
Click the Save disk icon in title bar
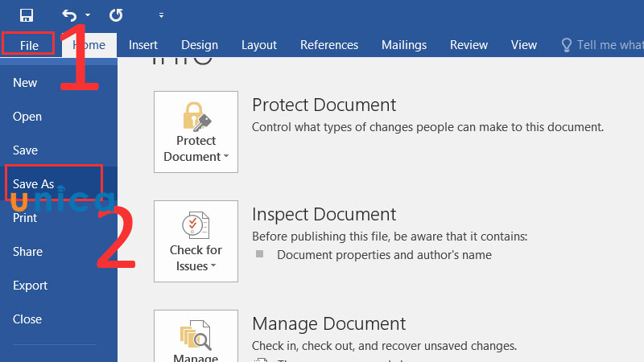pyautogui.click(x=27, y=14)
